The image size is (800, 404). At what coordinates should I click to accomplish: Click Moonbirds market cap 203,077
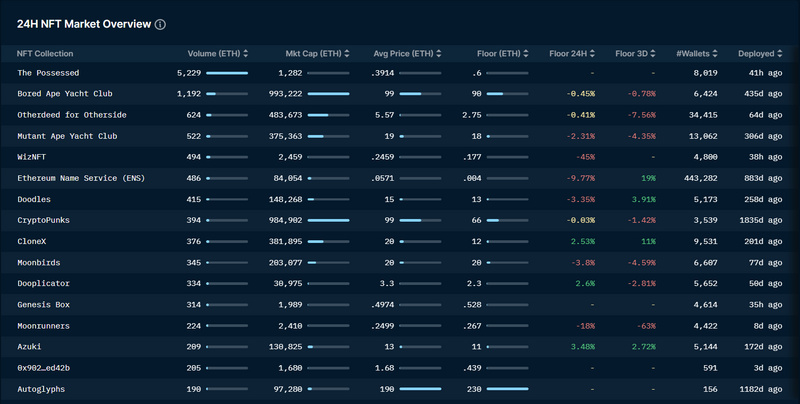(x=286, y=263)
